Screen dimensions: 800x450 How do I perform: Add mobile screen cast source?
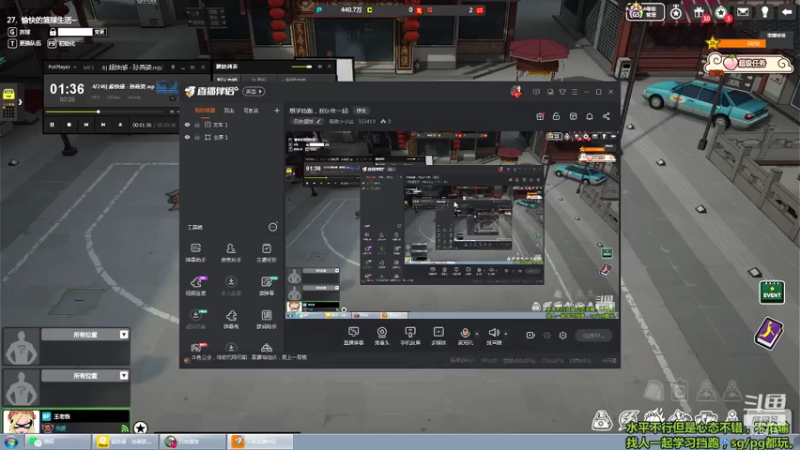[410, 336]
